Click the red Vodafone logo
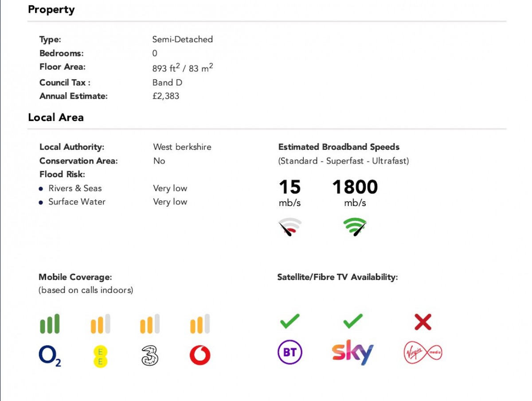The image size is (532, 401). (x=199, y=356)
